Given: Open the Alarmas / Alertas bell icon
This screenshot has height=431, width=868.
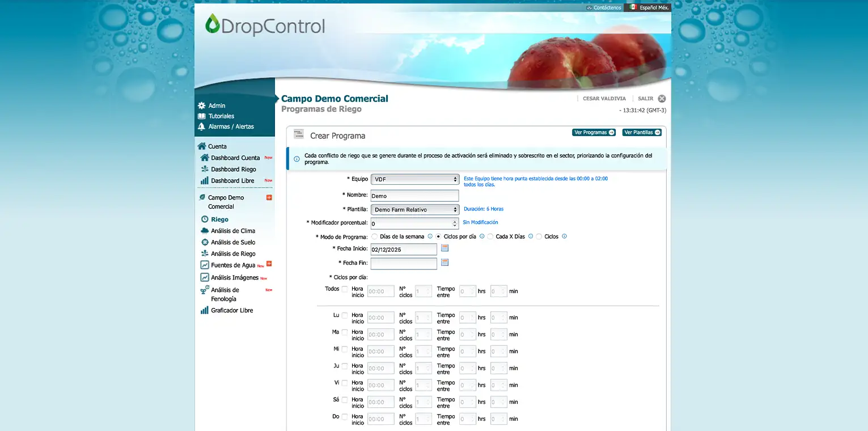Looking at the screenshot, I should click(x=201, y=126).
